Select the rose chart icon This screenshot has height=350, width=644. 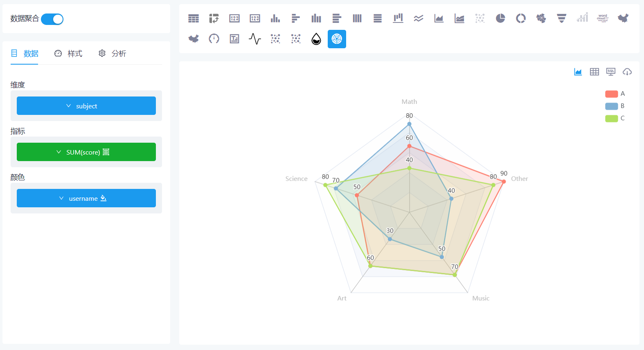tap(541, 18)
